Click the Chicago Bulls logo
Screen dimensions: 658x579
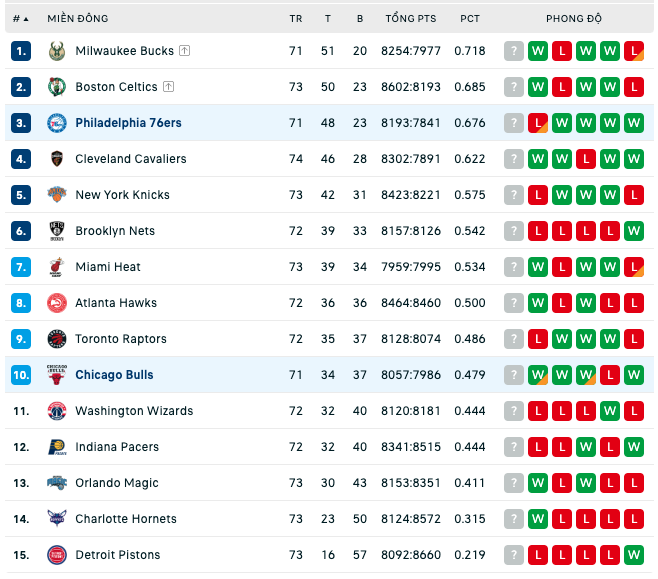pyautogui.click(x=57, y=375)
